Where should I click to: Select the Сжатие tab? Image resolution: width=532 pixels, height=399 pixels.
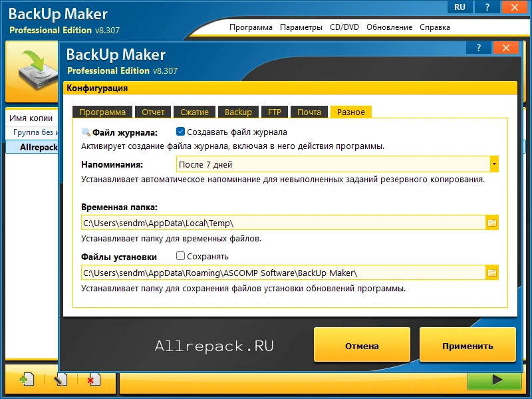(194, 112)
